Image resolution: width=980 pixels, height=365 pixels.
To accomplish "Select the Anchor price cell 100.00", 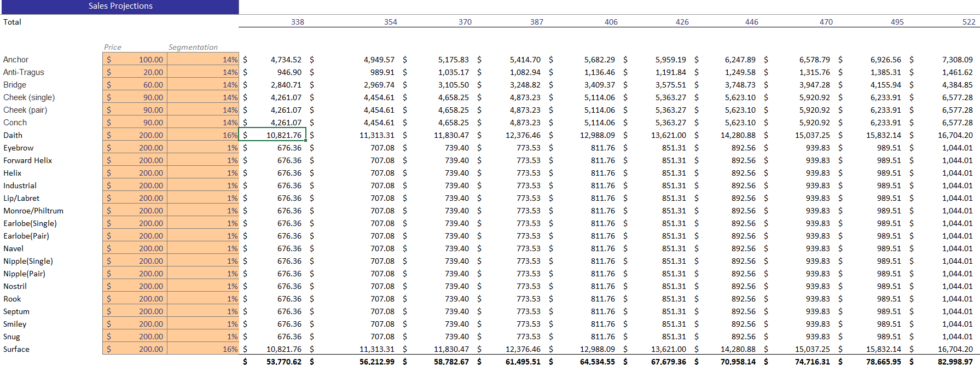I will coord(135,60).
